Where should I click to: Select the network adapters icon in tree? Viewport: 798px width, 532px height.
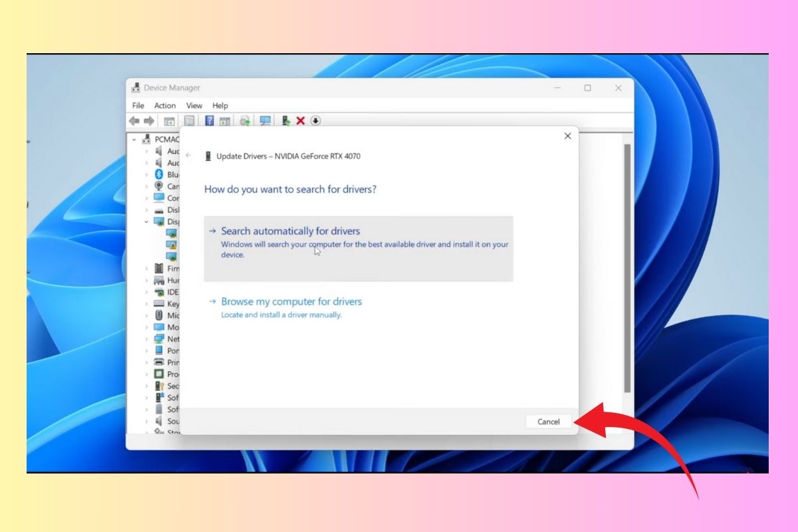tap(159, 338)
